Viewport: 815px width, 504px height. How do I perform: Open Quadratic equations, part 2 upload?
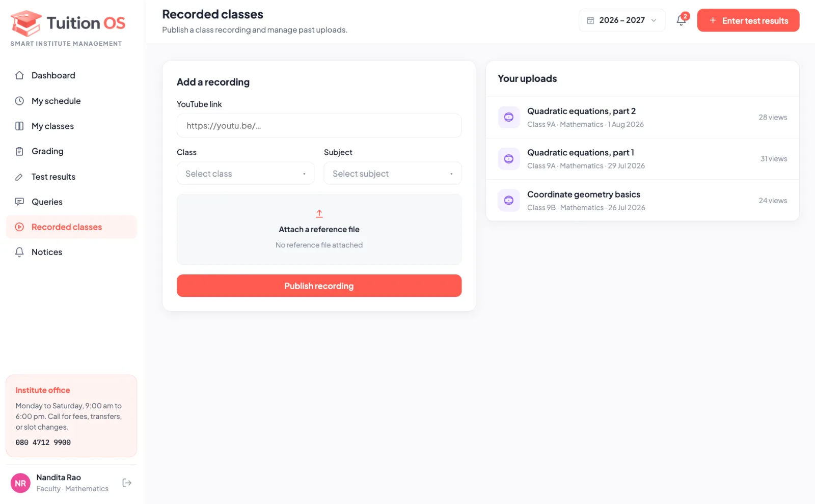[x=642, y=118]
